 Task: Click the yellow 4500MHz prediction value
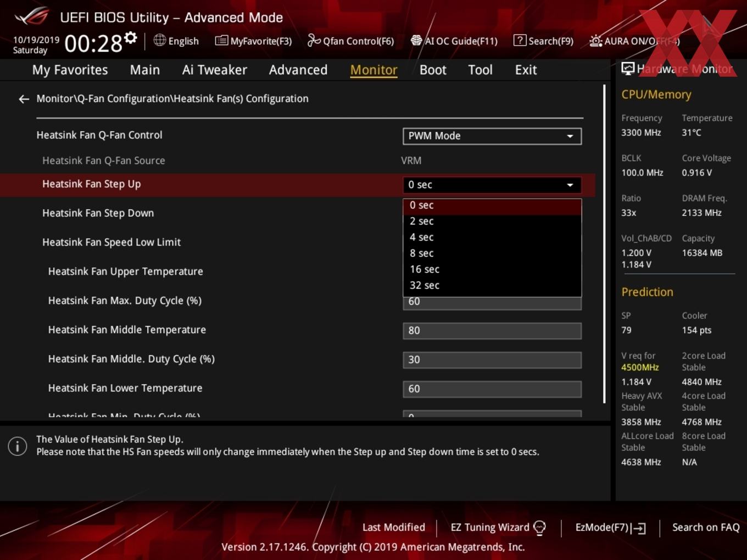(640, 367)
